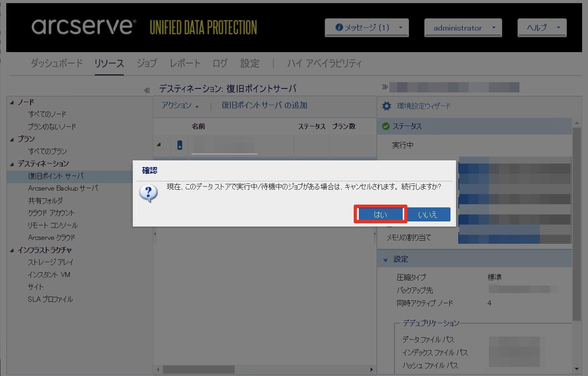The image size is (588, 376).
Task: Click the 実行中 status text
Action: (403, 145)
